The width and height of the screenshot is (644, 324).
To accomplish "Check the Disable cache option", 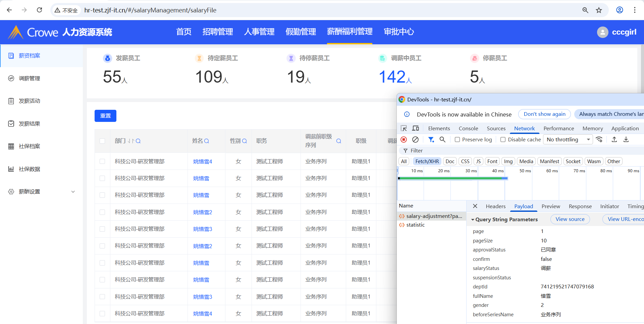I will [x=503, y=139].
